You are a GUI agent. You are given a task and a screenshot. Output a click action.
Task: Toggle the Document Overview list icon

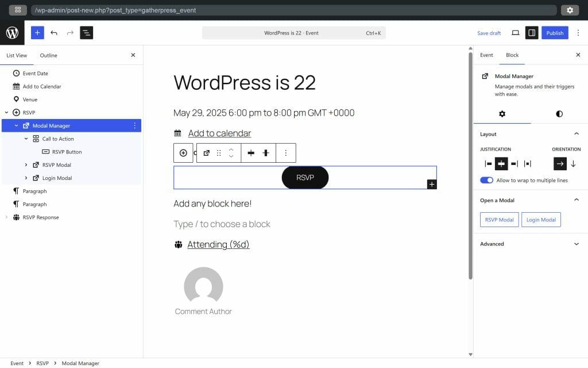tap(86, 33)
